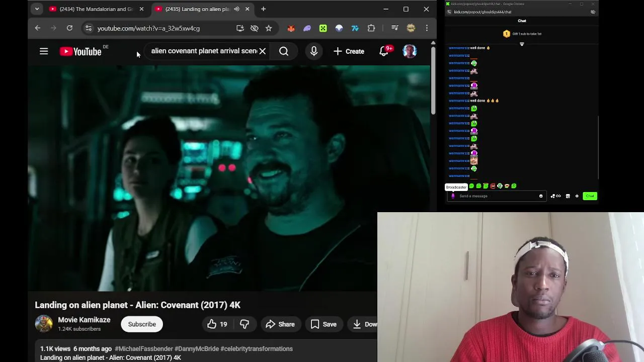
Task: Reload the YouTube page
Action: (x=69, y=28)
